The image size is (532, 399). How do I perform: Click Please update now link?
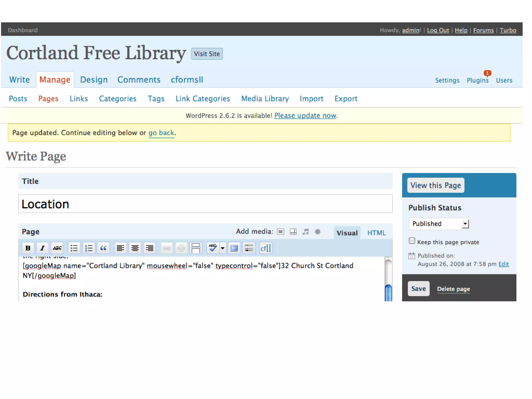click(x=305, y=116)
